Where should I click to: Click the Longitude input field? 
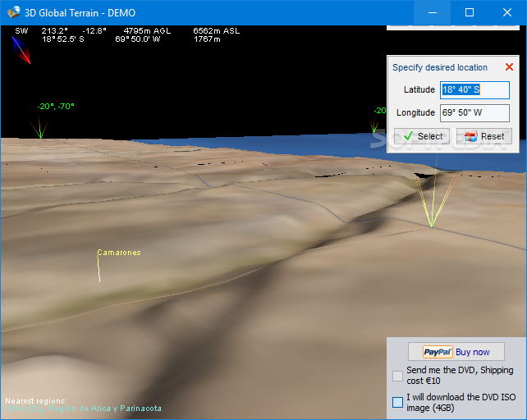474,113
